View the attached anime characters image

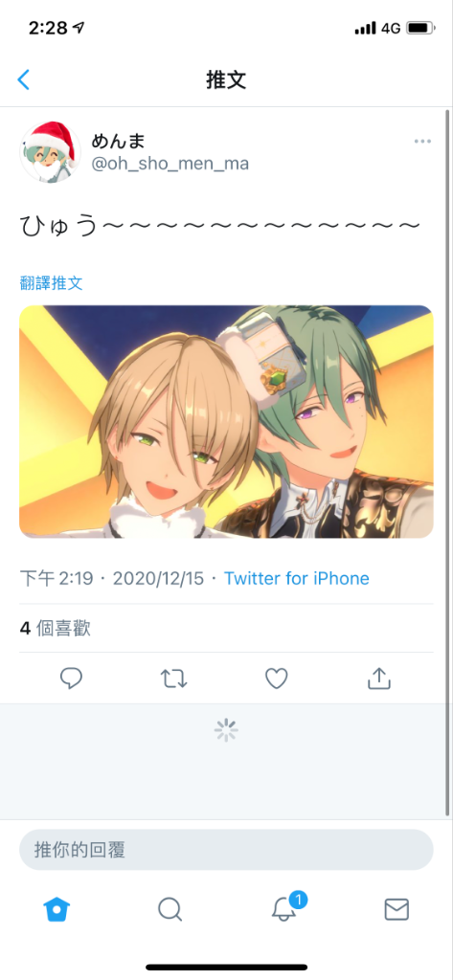pyautogui.click(x=226, y=421)
